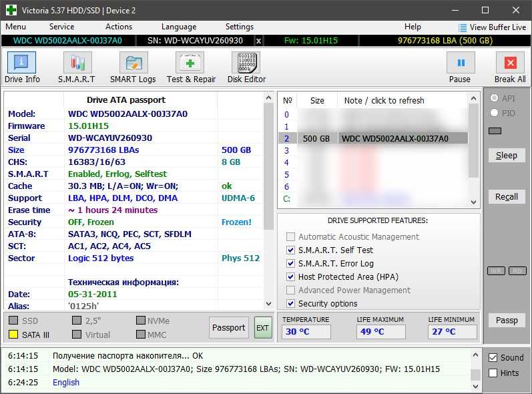Click the 'Frozen!' security status text
The image size is (532, 394).
236,222
